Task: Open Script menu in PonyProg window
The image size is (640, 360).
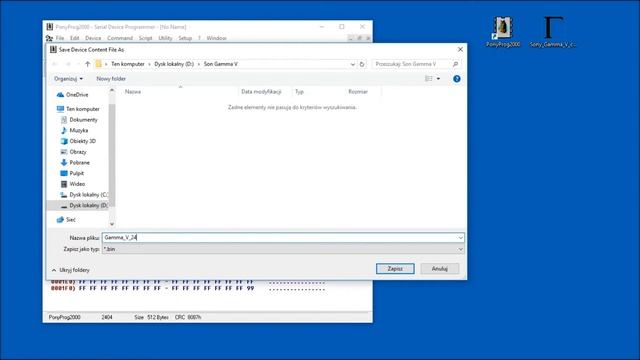Action: pos(145,38)
